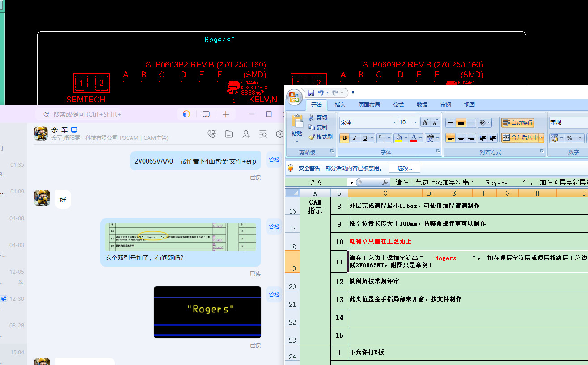The image size is (588, 365).
Task: Expand the 合并后居中 dropdown arrow
Action: (541, 138)
